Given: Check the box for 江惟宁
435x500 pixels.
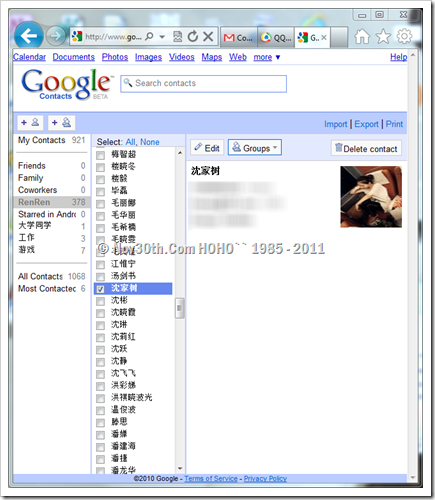Looking at the screenshot, I should 100,265.
